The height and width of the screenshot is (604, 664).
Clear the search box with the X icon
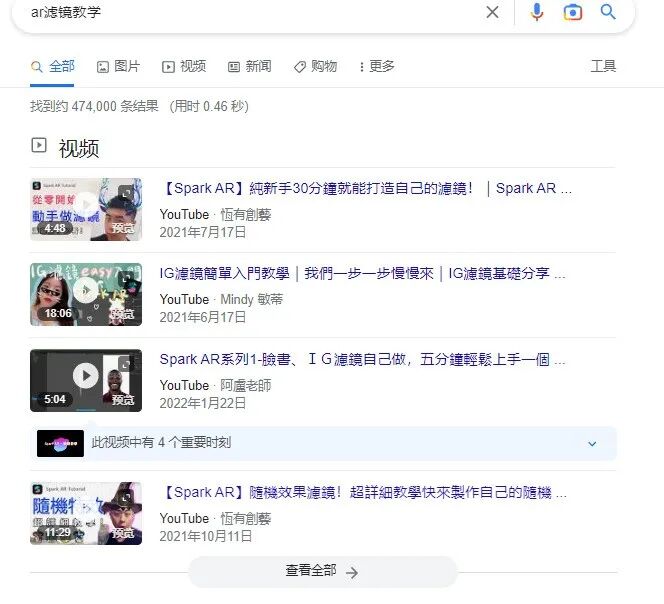click(x=492, y=12)
